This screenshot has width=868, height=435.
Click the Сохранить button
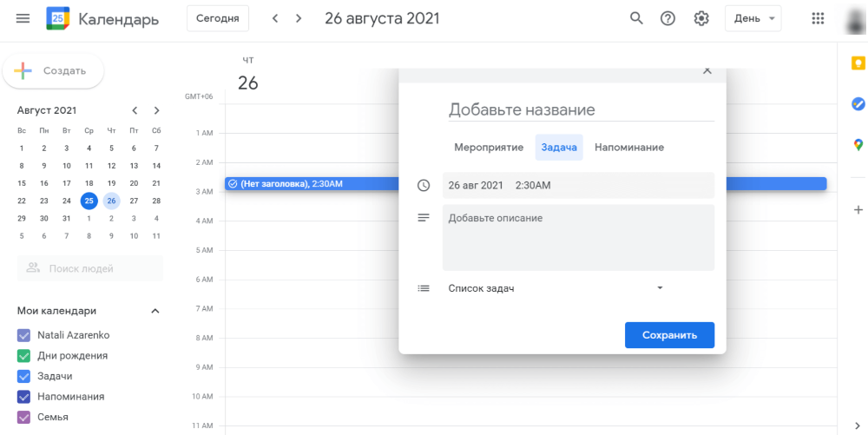670,335
